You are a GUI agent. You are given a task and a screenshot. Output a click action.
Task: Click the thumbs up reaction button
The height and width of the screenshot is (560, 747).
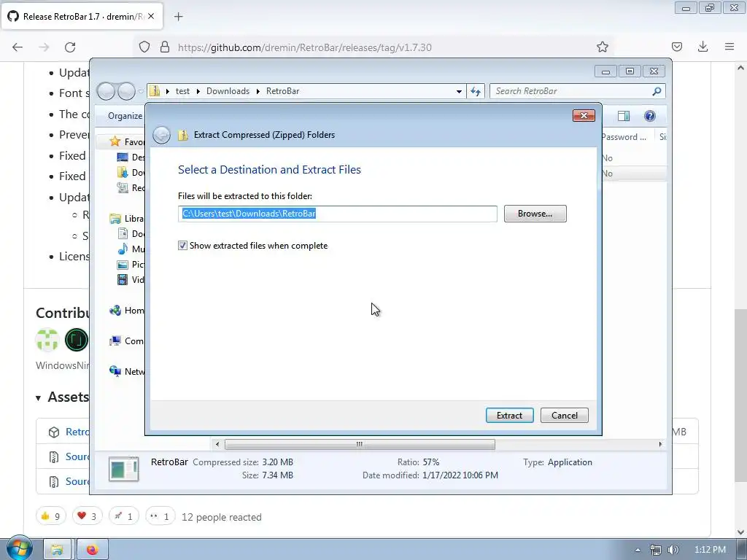[50, 516]
